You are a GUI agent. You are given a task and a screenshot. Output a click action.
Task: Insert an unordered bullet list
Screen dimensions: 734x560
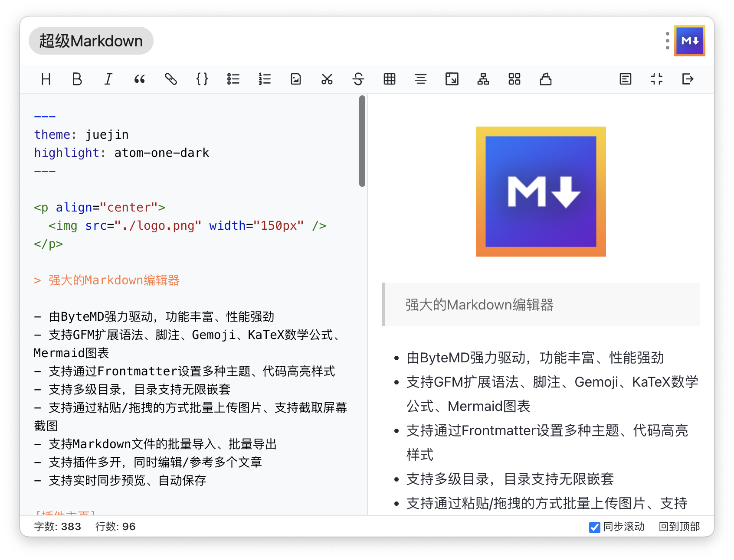(x=233, y=79)
